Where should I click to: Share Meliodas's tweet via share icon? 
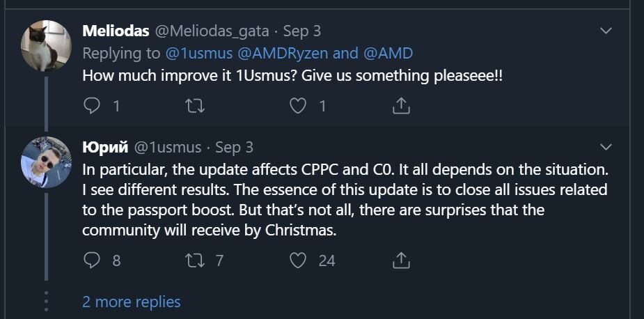401,107
